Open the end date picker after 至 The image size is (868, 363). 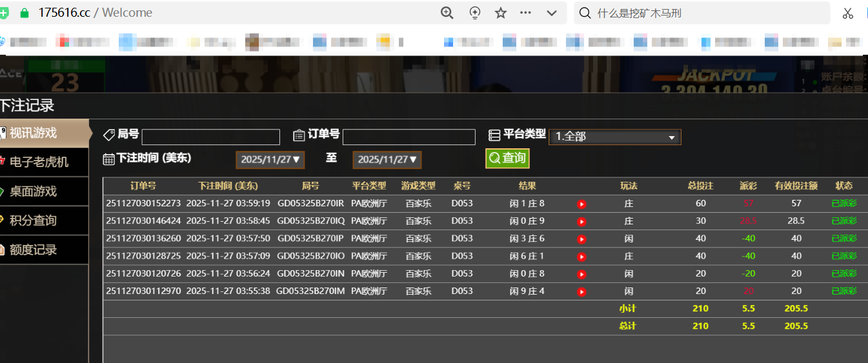tap(387, 159)
